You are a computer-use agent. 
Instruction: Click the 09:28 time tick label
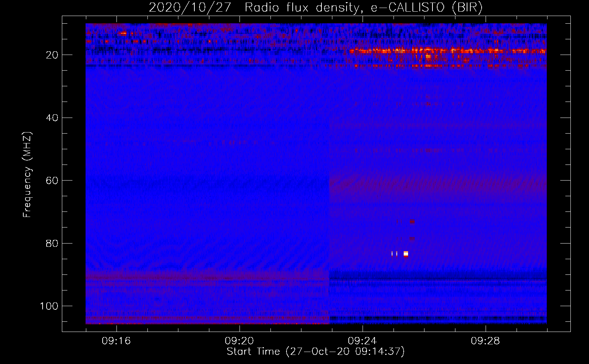point(485,341)
